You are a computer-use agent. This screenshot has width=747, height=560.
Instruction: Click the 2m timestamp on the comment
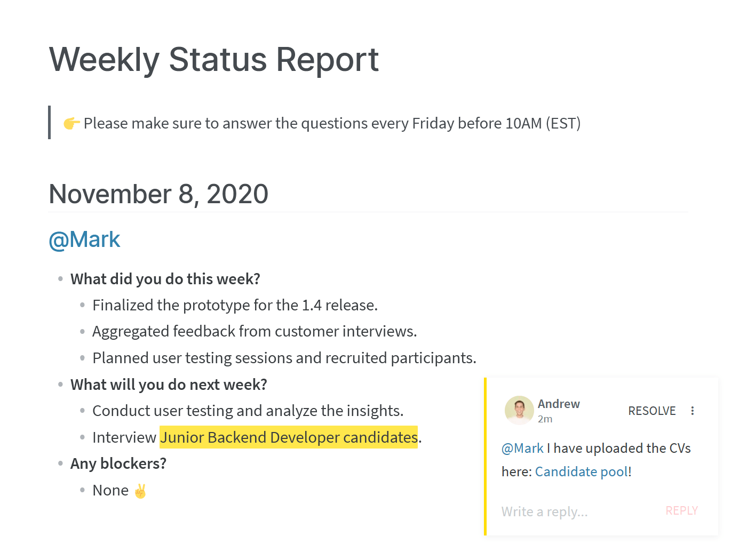(545, 419)
